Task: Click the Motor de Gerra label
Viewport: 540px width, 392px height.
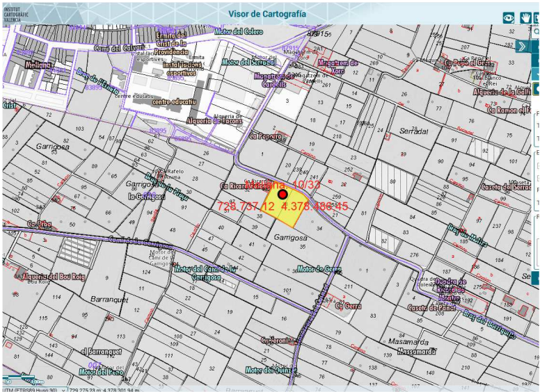Action: pos(319,269)
